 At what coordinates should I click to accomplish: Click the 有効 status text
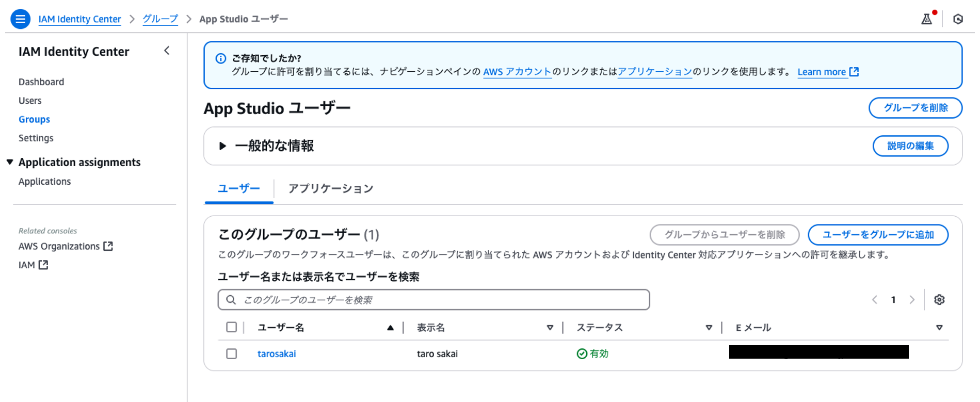coord(599,353)
